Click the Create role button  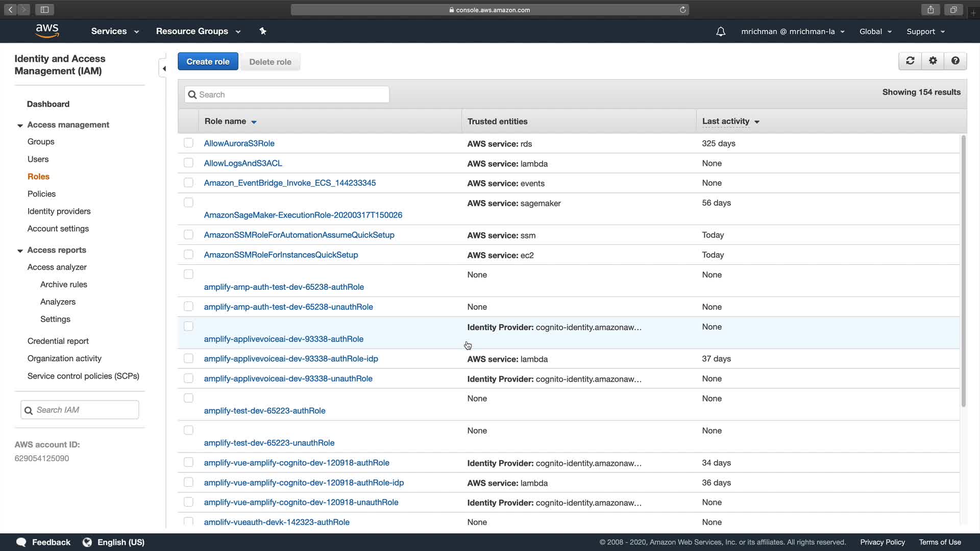tap(208, 61)
